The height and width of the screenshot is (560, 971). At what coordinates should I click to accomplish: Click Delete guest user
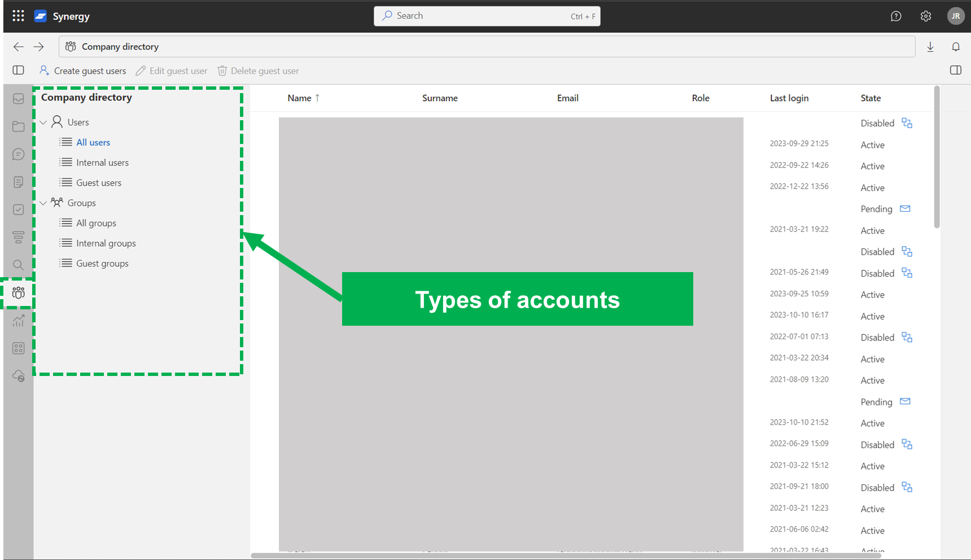pyautogui.click(x=258, y=71)
